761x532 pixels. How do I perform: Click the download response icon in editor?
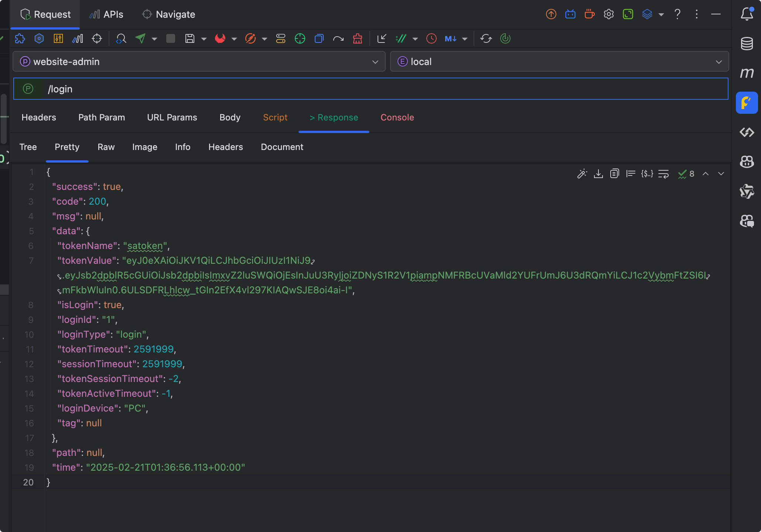click(x=598, y=174)
